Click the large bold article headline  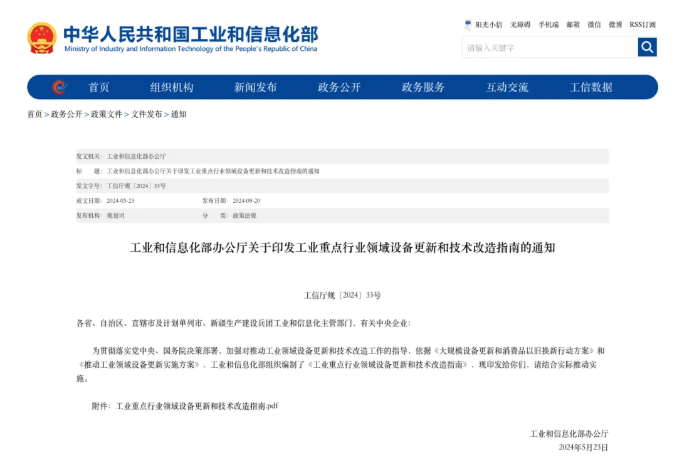point(342,247)
